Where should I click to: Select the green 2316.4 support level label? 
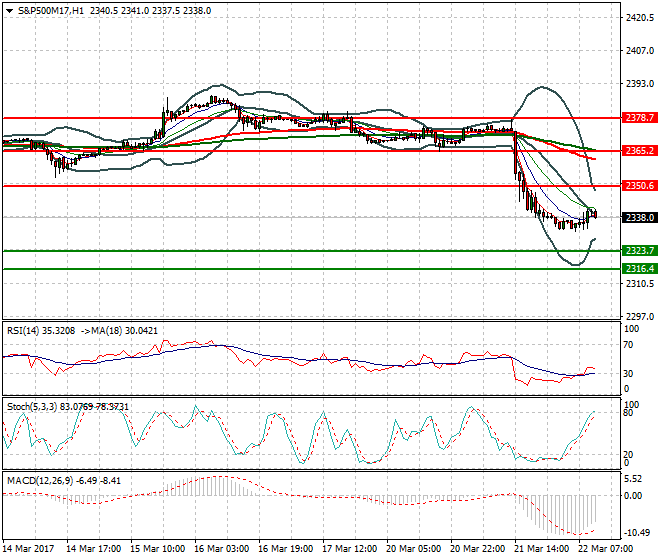(639, 269)
